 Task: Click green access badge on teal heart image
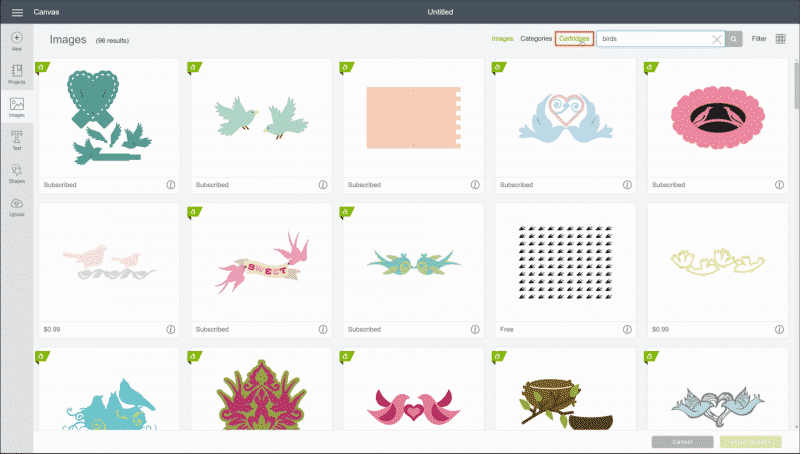pyautogui.click(x=42, y=67)
